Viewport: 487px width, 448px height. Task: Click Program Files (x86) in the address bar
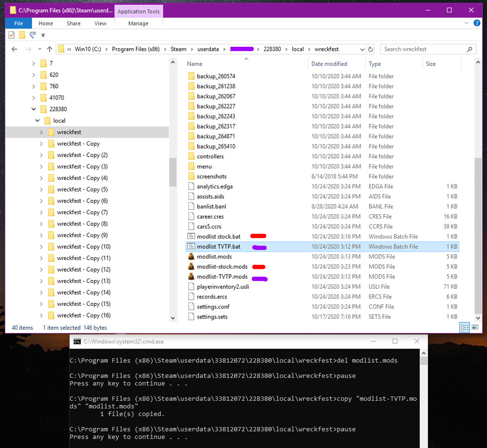coord(136,49)
